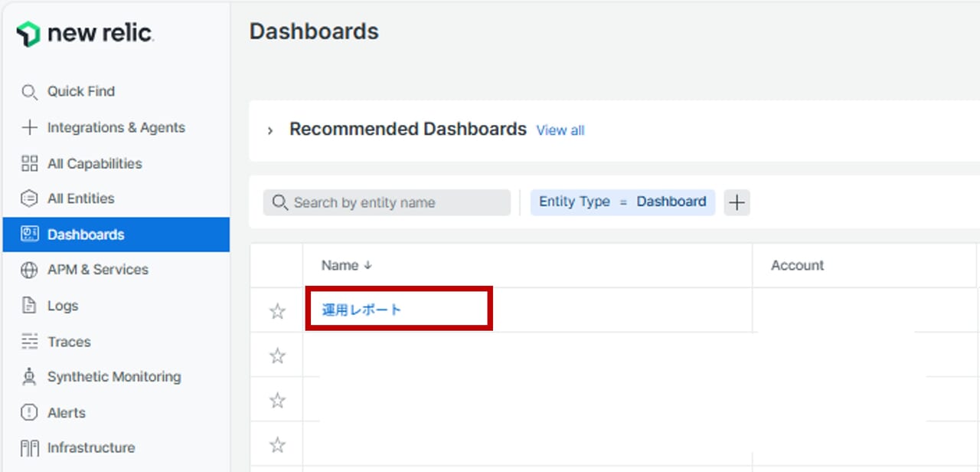Toggle star on third dashboard row
980x472 pixels.
(x=277, y=400)
